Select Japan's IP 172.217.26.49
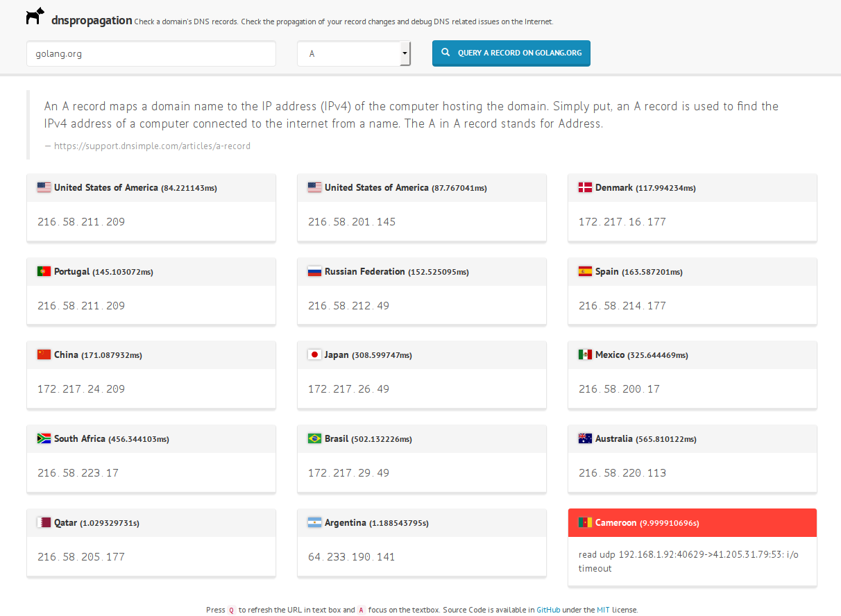The height and width of the screenshot is (616, 841). [349, 389]
